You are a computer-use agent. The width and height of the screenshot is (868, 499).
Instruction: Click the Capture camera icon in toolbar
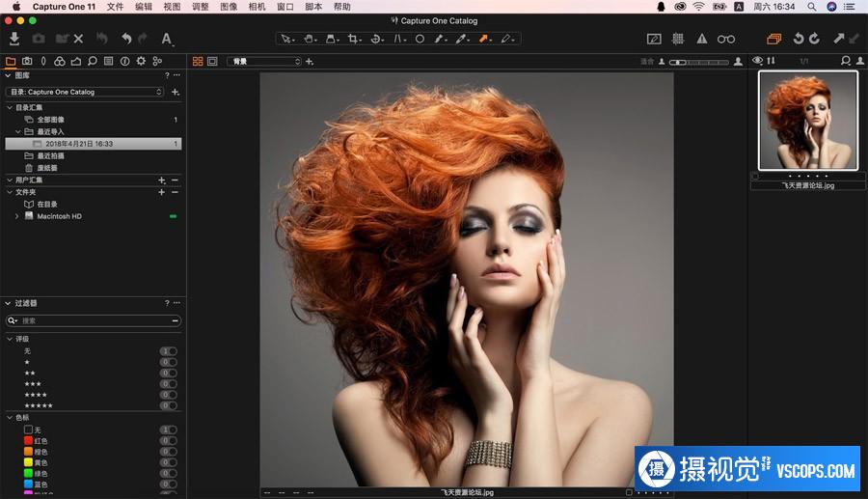click(x=39, y=39)
